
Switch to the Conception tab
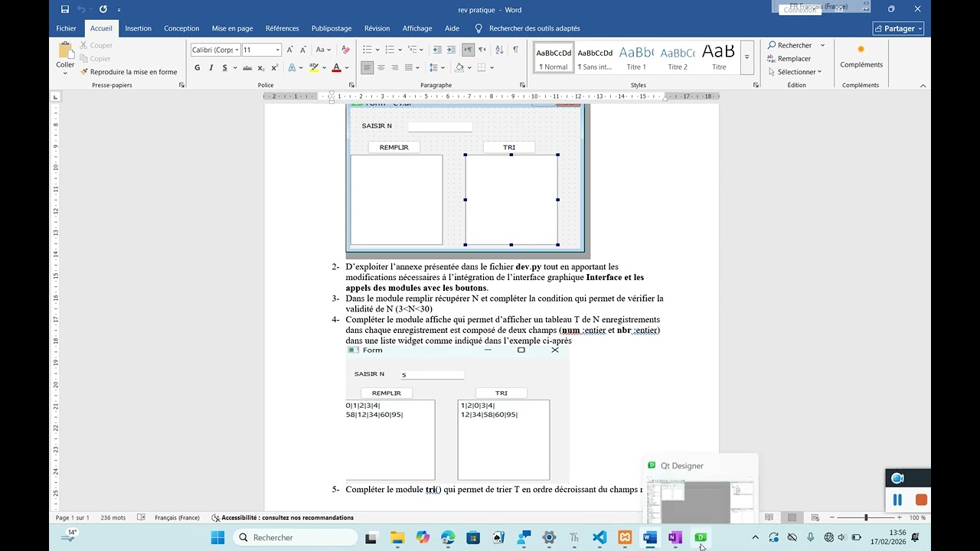[181, 28]
